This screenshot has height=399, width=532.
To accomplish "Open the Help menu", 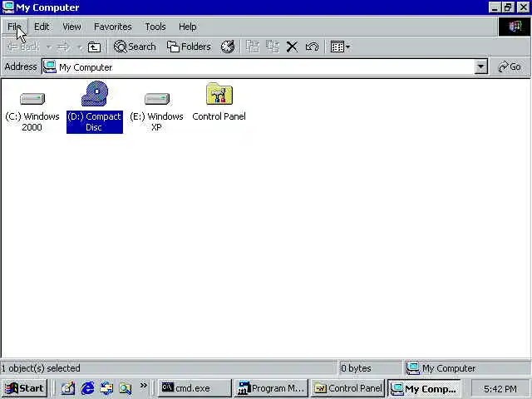I will (187, 27).
